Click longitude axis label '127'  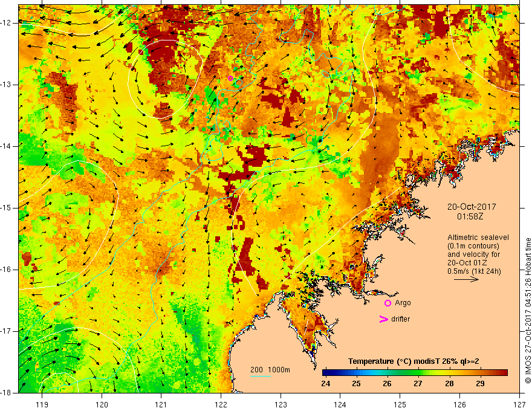click(519, 404)
